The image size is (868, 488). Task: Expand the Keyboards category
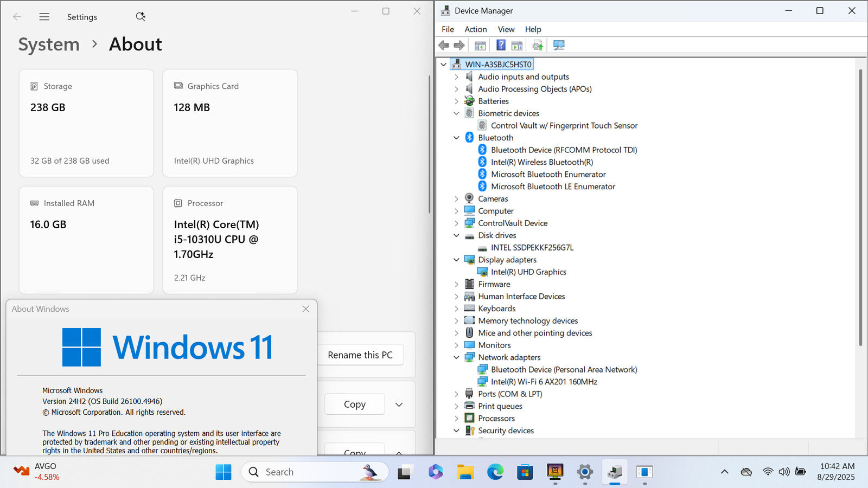pos(456,309)
